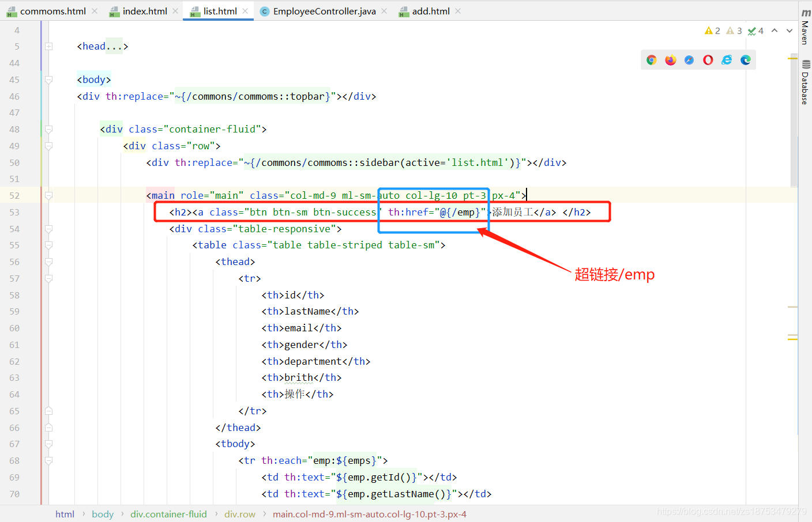Collapse the thead fold on line 56
This screenshot has width=812, height=522.
(49, 262)
